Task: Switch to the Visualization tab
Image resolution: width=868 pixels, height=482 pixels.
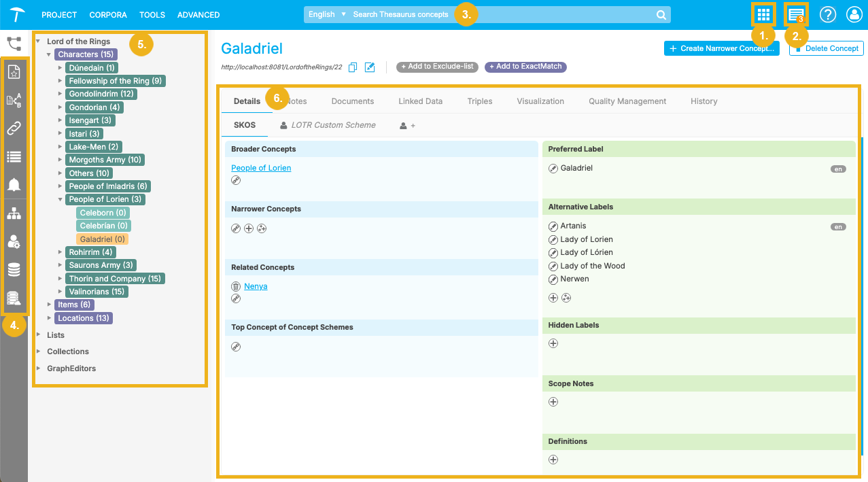Action: (540, 101)
